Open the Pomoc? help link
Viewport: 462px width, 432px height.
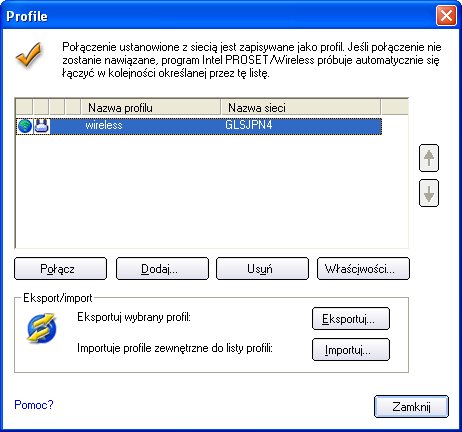click(x=34, y=405)
